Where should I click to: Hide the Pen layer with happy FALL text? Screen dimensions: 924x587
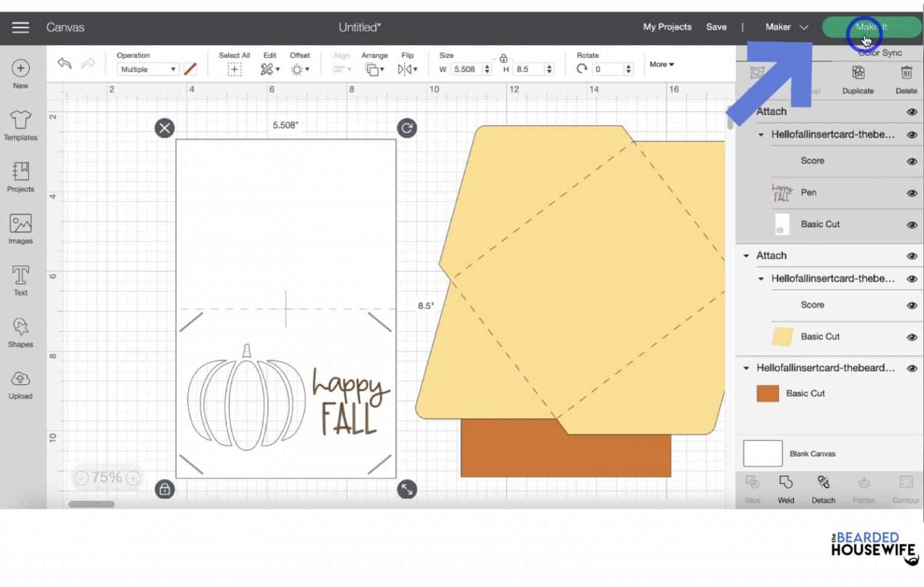(x=911, y=192)
